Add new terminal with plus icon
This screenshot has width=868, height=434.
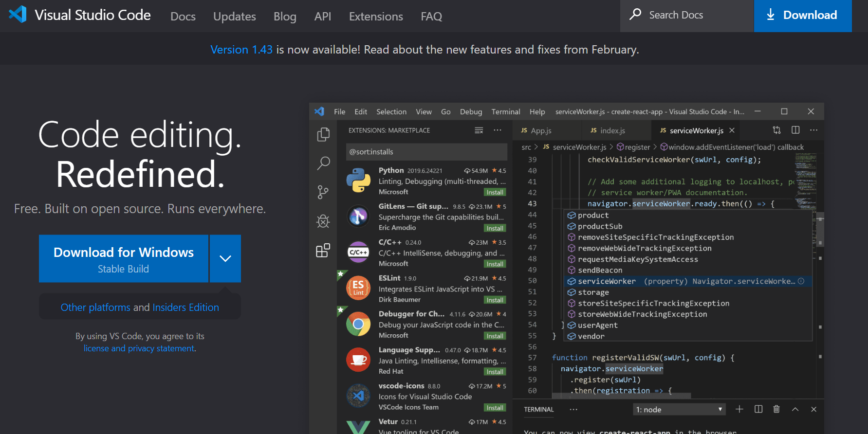click(x=739, y=409)
